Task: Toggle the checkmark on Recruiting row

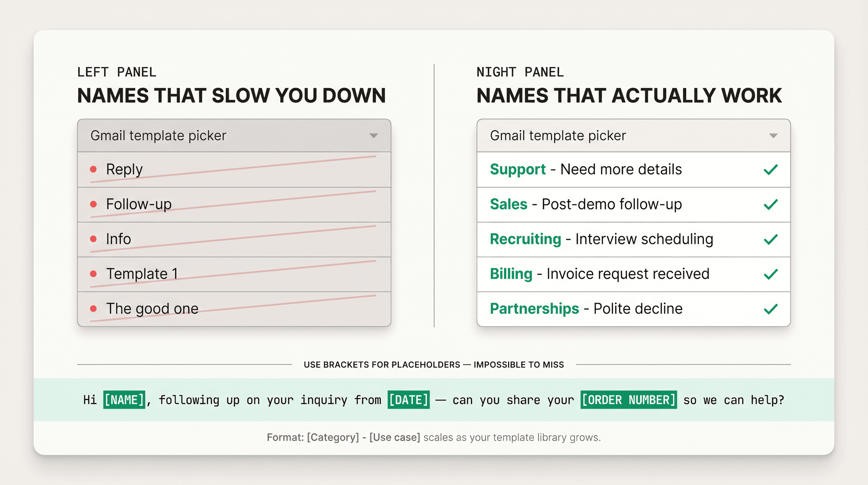Action: click(x=770, y=239)
